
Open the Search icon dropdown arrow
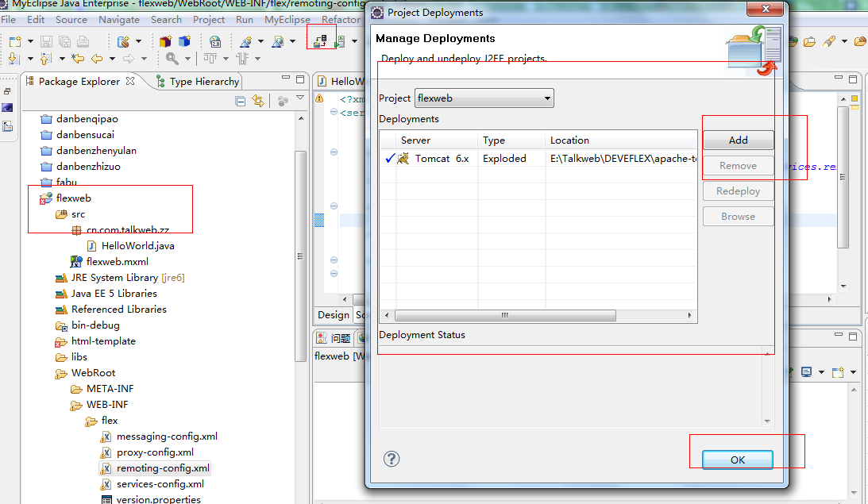[x=187, y=58]
